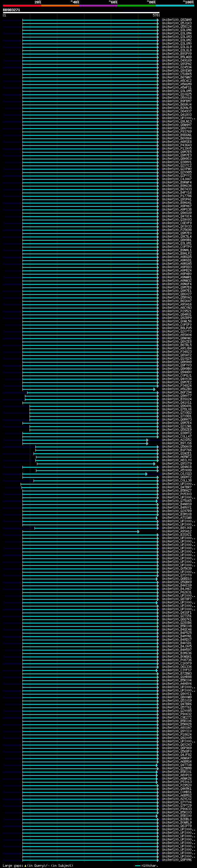197x868 pixels.
Task: Select the UniRef100_Q4JF82 label
Action: (x=177, y=755)
